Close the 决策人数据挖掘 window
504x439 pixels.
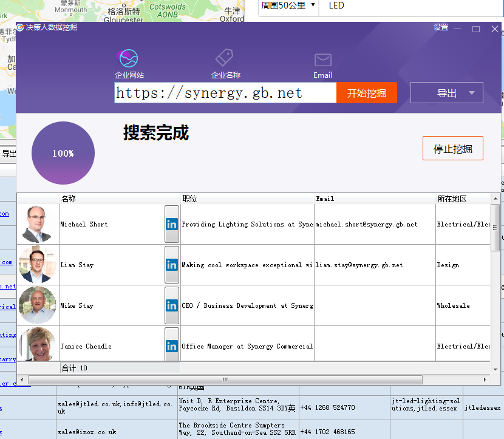click(495, 29)
